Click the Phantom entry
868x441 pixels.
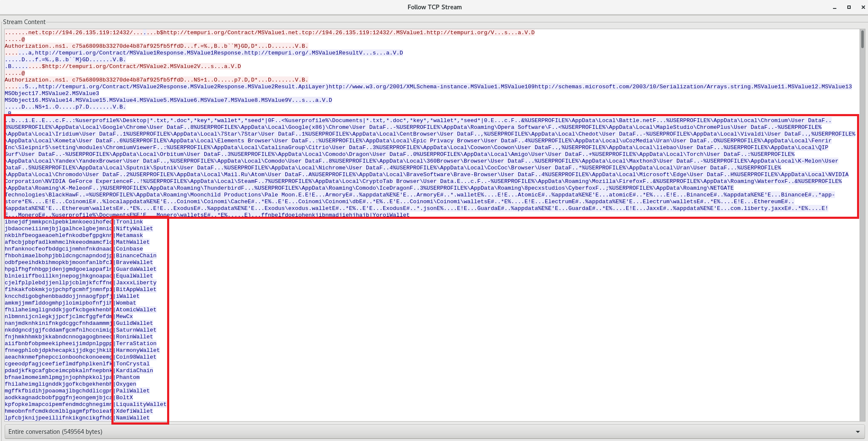point(127,377)
